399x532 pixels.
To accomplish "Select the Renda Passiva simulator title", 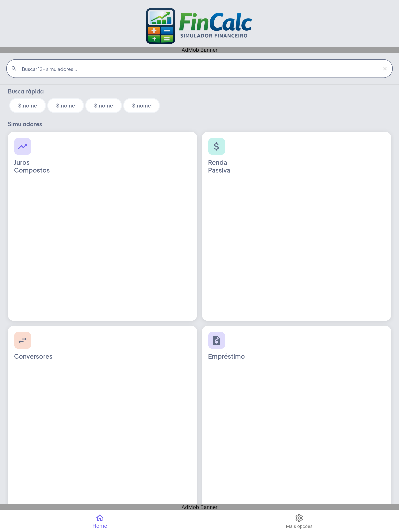I will point(219,166).
